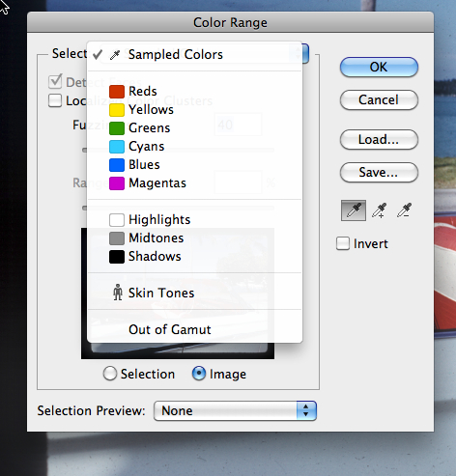Click the Save... button
This screenshot has width=456, height=476.
coord(379,172)
